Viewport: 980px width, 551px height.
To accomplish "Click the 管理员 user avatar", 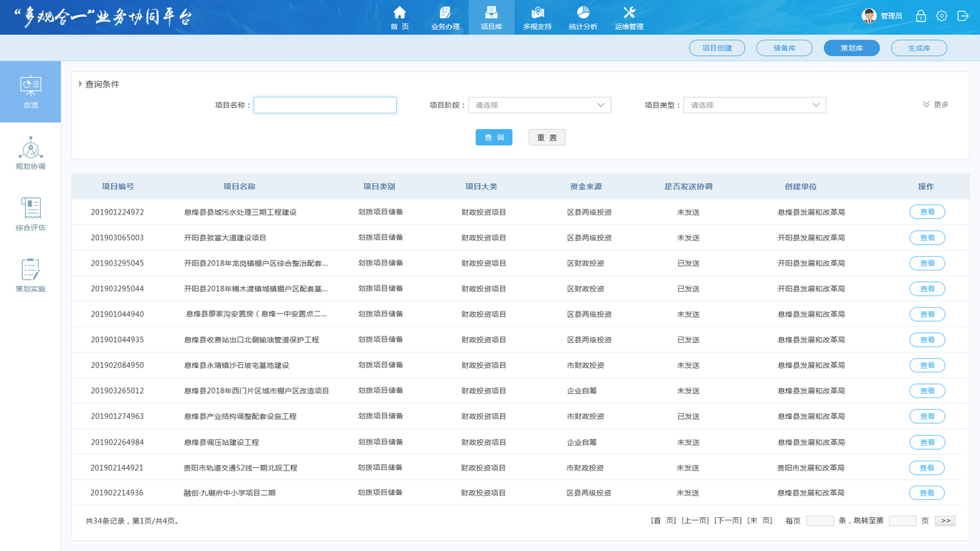I will 870,16.
